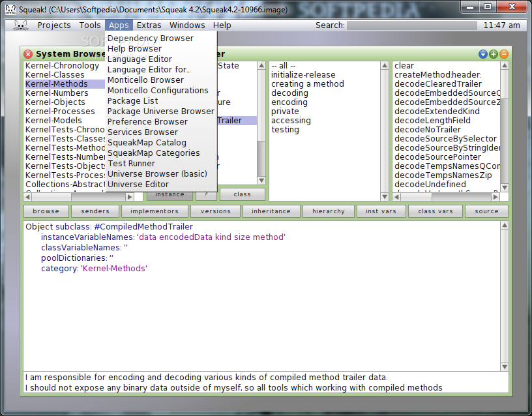Select the decodeClearedTrailer method
Viewport: 532px width, 416px height.
coord(438,84)
